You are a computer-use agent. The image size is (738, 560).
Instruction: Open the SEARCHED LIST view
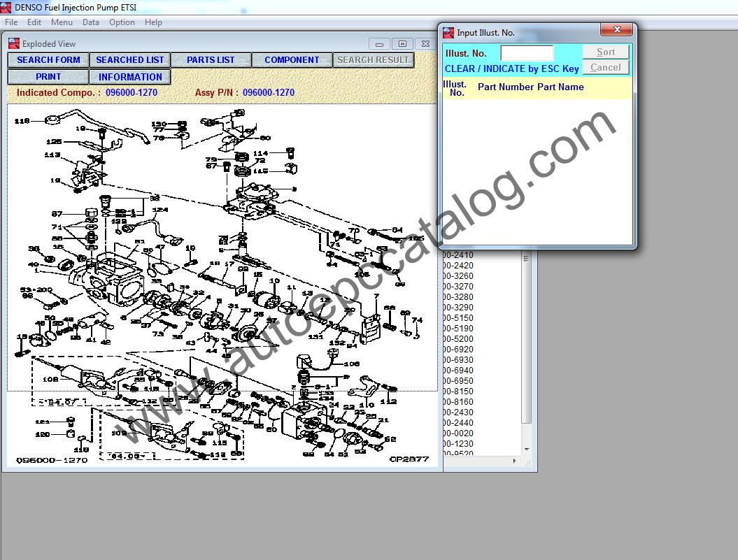tap(130, 60)
